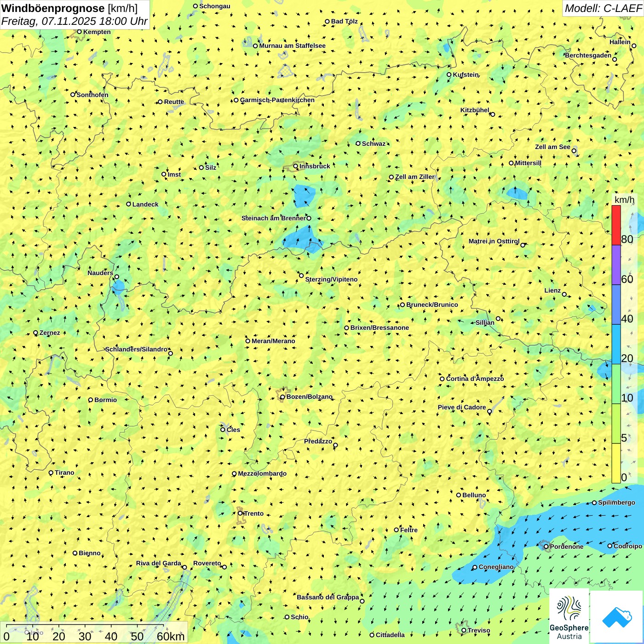Viewport: 644px width, 644px height.
Task: Click the Landeck location marker
Action: (129, 204)
